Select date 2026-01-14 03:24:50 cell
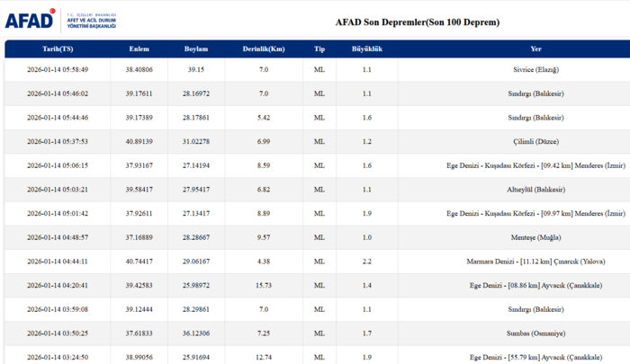The image size is (630, 364). [58, 357]
